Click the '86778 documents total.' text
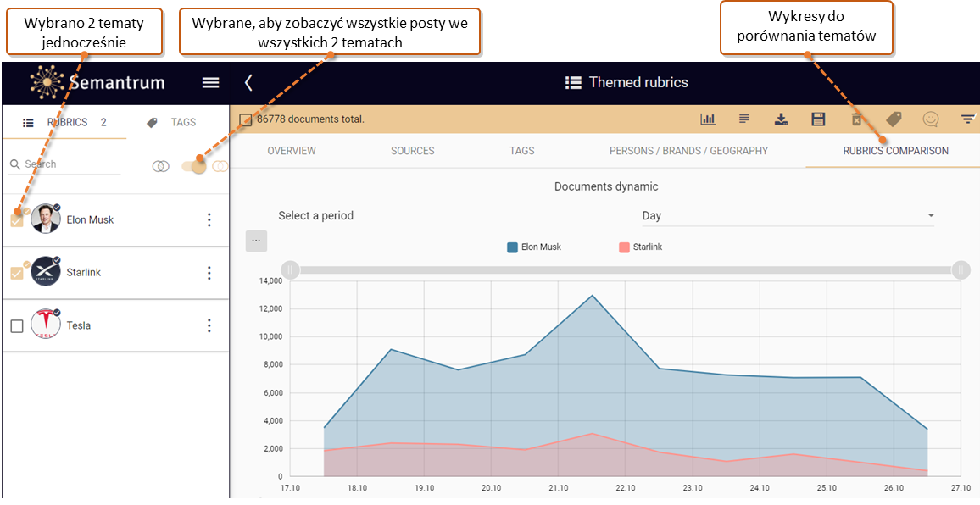The image size is (980, 505). click(310, 119)
